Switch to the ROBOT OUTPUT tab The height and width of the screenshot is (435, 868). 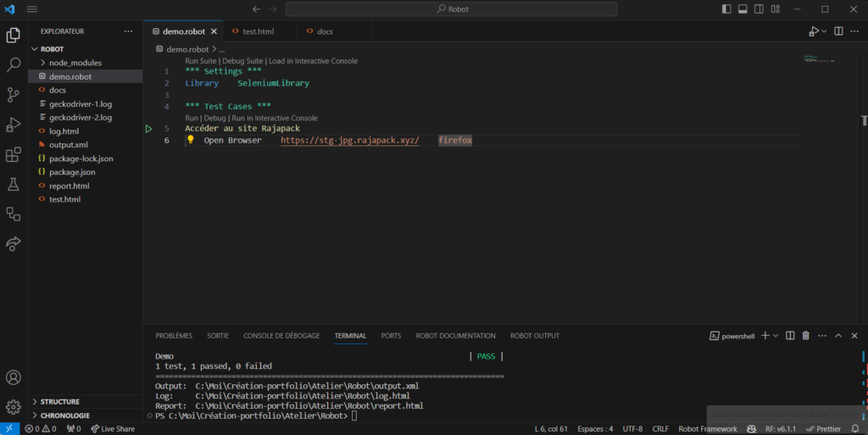pyautogui.click(x=535, y=336)
